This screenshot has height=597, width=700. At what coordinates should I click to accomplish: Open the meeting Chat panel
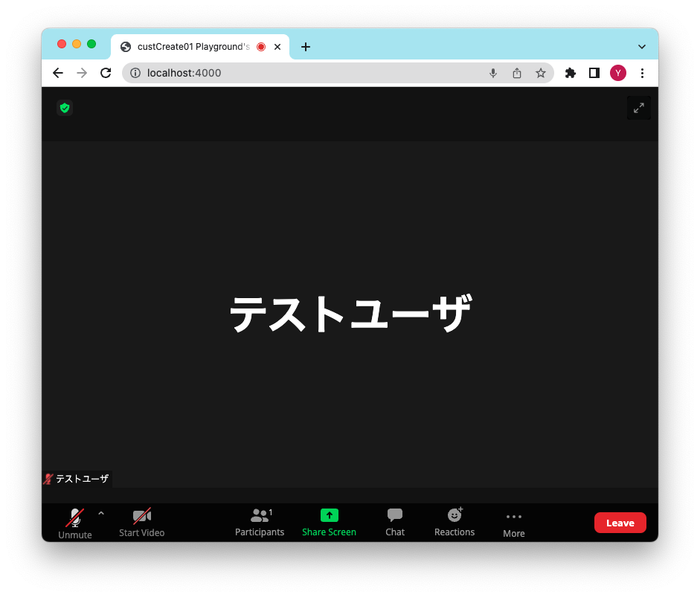(x=394, y=522)
